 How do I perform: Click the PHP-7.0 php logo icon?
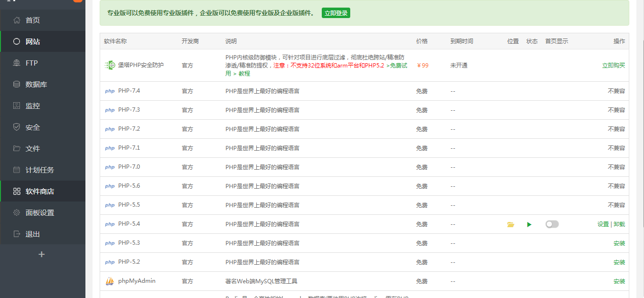point(110,167)
